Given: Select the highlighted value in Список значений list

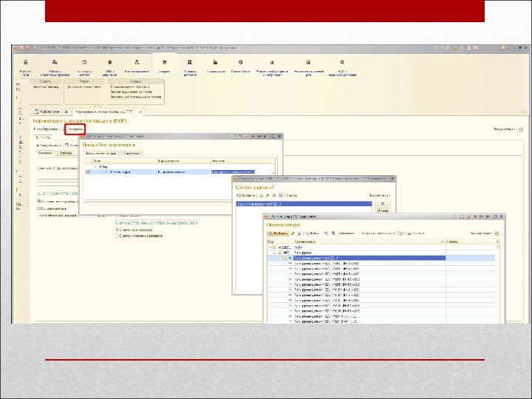Looking at the screenshot, I should (304, 204).
